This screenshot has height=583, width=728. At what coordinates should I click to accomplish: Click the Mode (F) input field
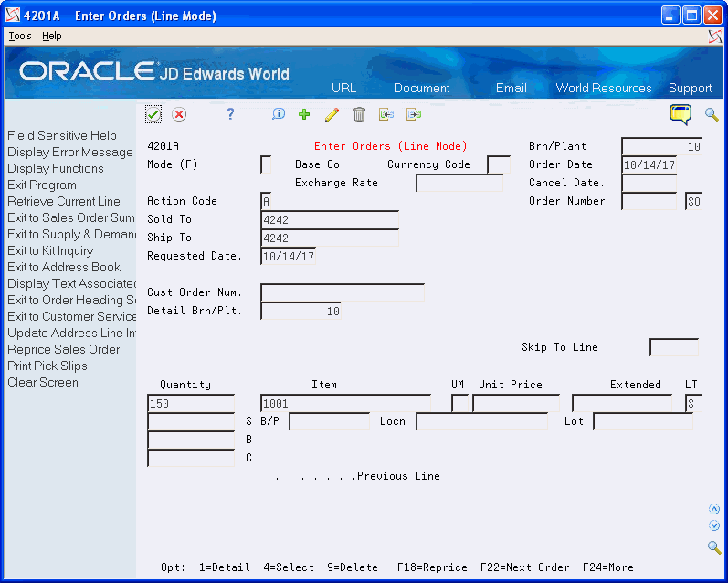[266, 164]
